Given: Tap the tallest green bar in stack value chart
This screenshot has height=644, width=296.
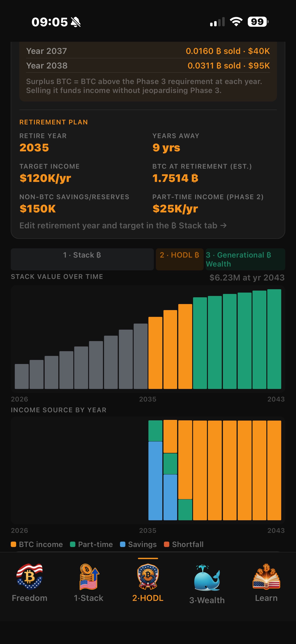Looking at the screenshot, I should [274, 339].
